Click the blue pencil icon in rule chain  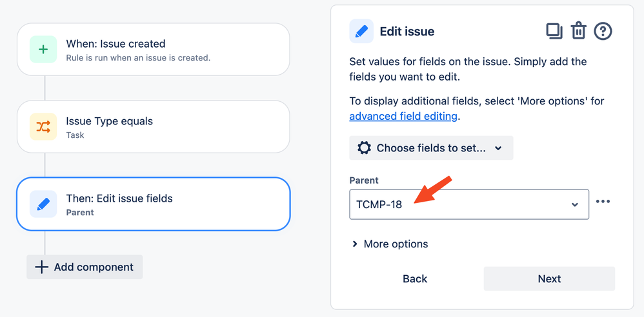tap(43, 204)
